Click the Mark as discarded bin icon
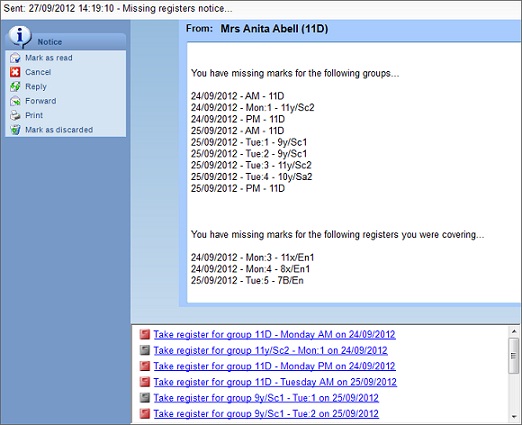 15,130
